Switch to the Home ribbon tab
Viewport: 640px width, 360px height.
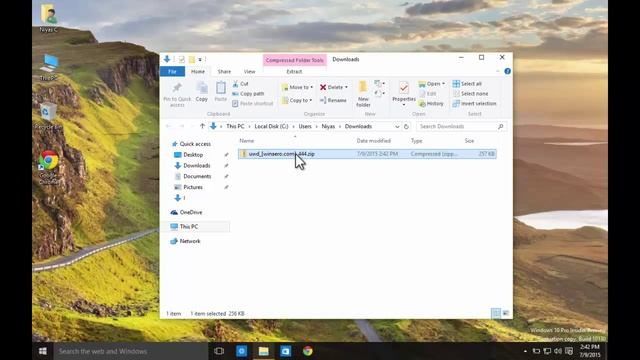coord(198,71)
